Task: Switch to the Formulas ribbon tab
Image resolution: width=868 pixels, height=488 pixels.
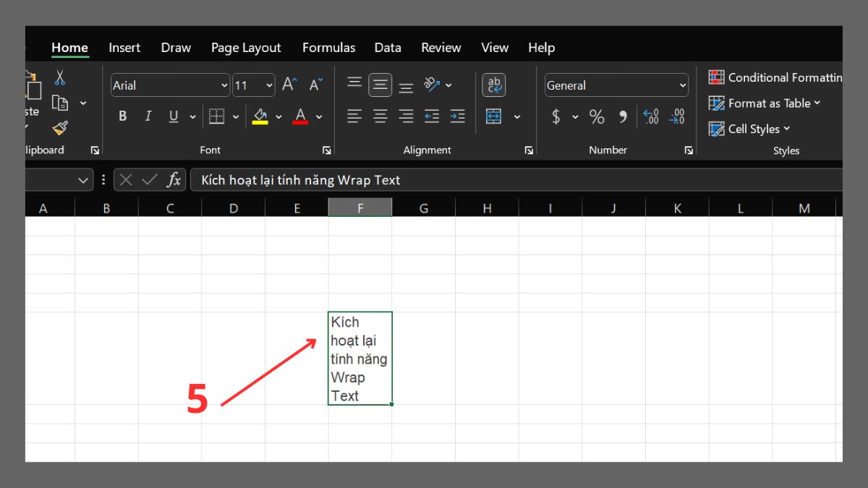Action: [x=328, y=48]
